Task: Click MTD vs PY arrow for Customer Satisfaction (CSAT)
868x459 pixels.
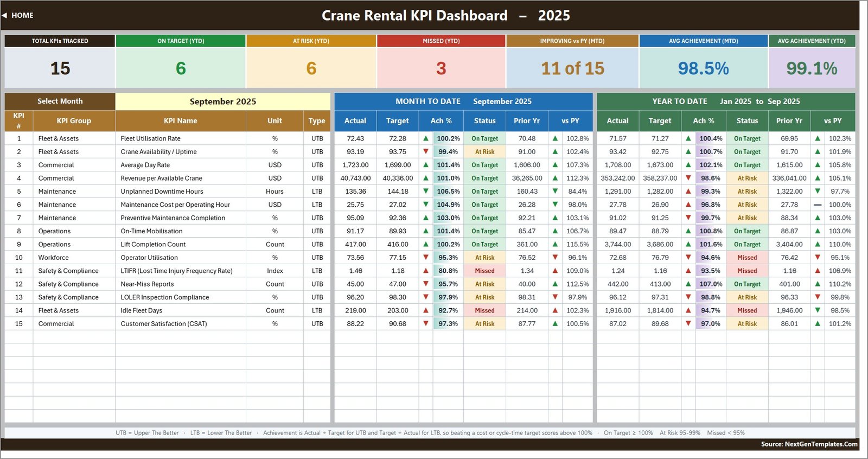Action: point(555,324)
